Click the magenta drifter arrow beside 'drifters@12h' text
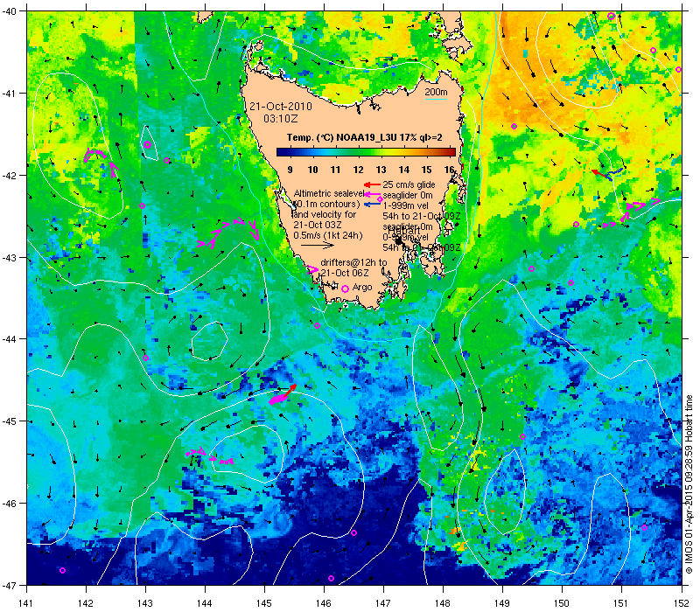 coord(313,269)
